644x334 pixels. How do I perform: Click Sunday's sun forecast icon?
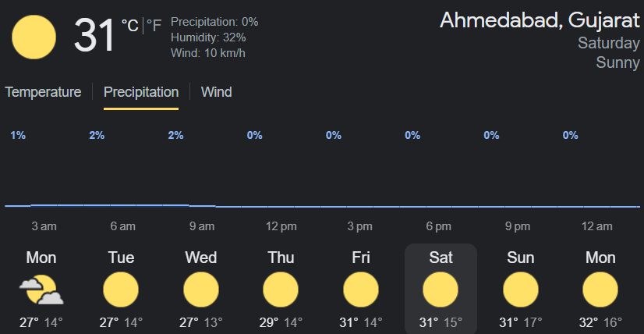(x=521, y=290)
